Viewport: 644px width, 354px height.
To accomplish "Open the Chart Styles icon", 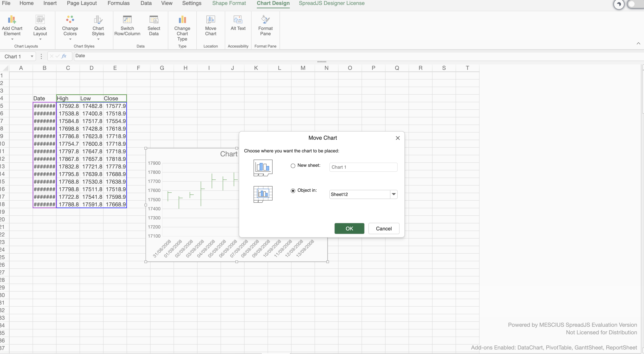I will point(98,19).
